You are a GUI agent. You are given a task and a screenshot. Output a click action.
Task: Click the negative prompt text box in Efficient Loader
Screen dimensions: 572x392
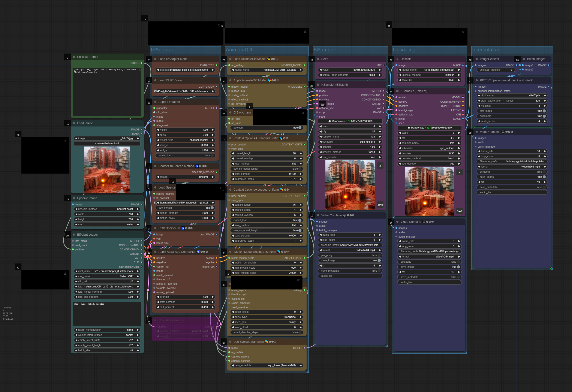tap(107, 314)
